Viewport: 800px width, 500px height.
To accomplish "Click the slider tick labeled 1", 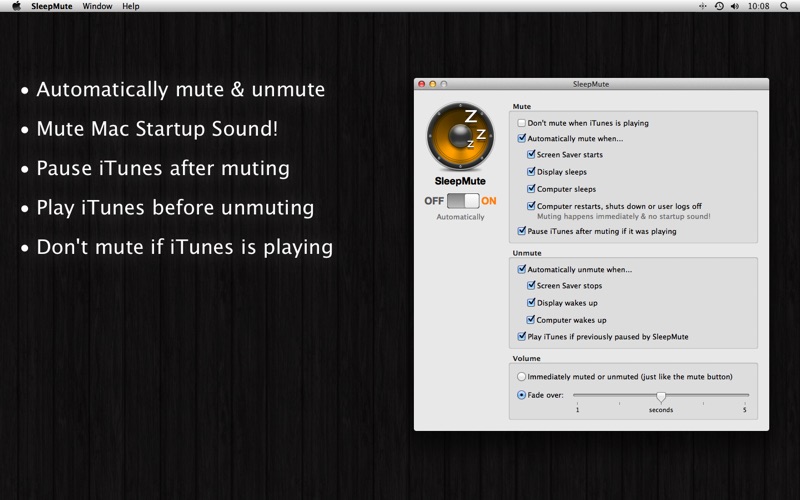I will 578,410.
